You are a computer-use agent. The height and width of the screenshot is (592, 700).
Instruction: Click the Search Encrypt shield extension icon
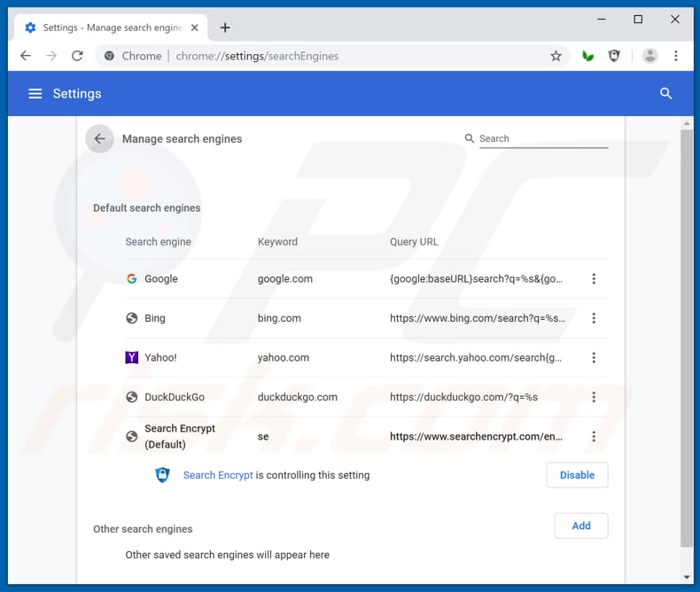(x=162, y=475)
